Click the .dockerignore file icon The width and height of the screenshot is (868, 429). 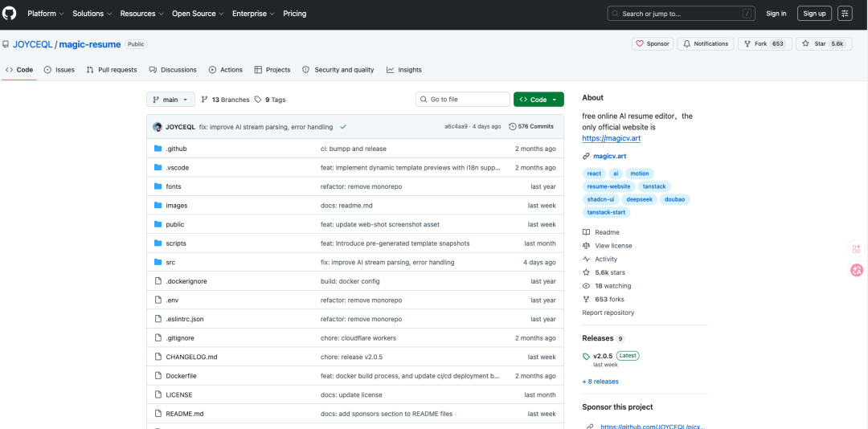tap(158, 281)
